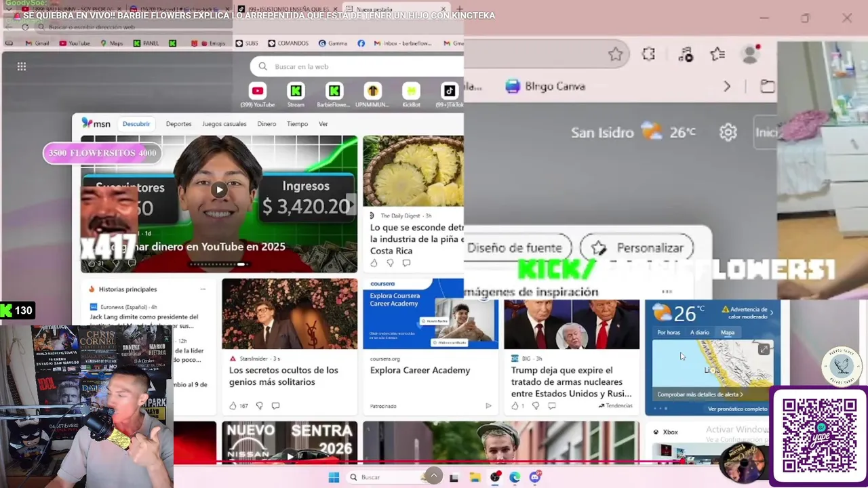The image size is (868, 488).
Task: Open the Windows Start menu
Action: tap(334, 477)
